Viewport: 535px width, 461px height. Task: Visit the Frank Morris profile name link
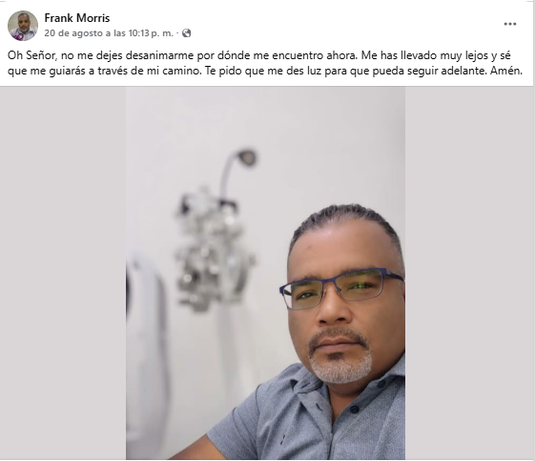pyautogui.click(x=77, y=18)
